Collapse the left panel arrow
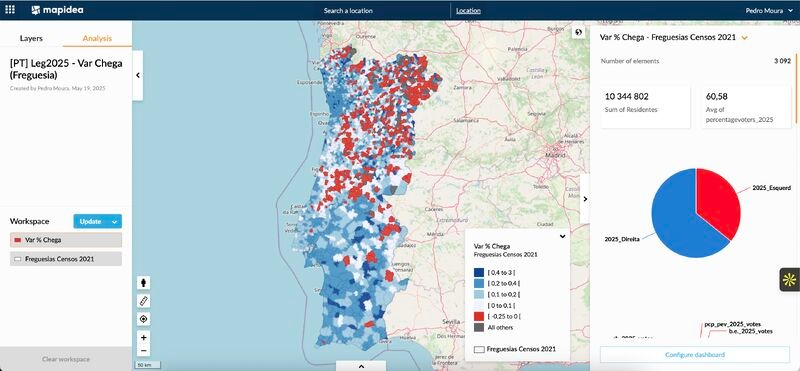This screenshot has height=371, width=800. pos(138,75)
